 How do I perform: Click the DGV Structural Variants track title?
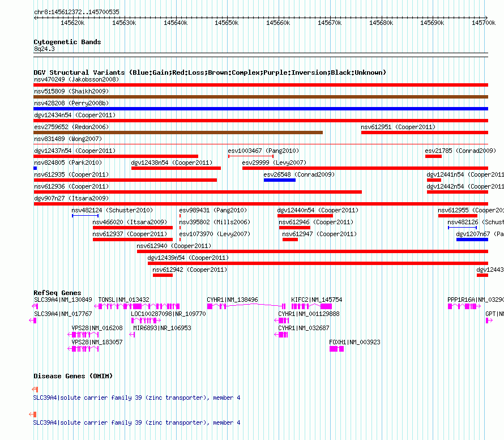(210, 72)
